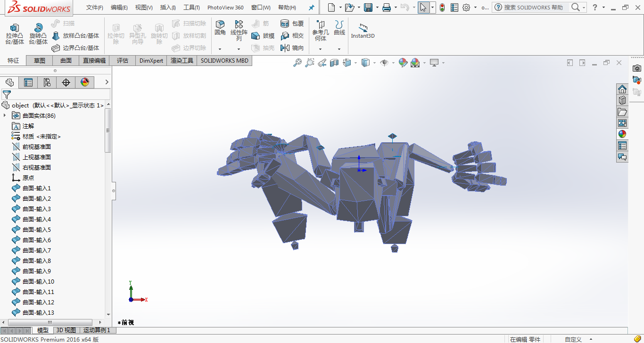
Task: Click Zoom to Fit in the view toolbar
Action: click(297, 63)
